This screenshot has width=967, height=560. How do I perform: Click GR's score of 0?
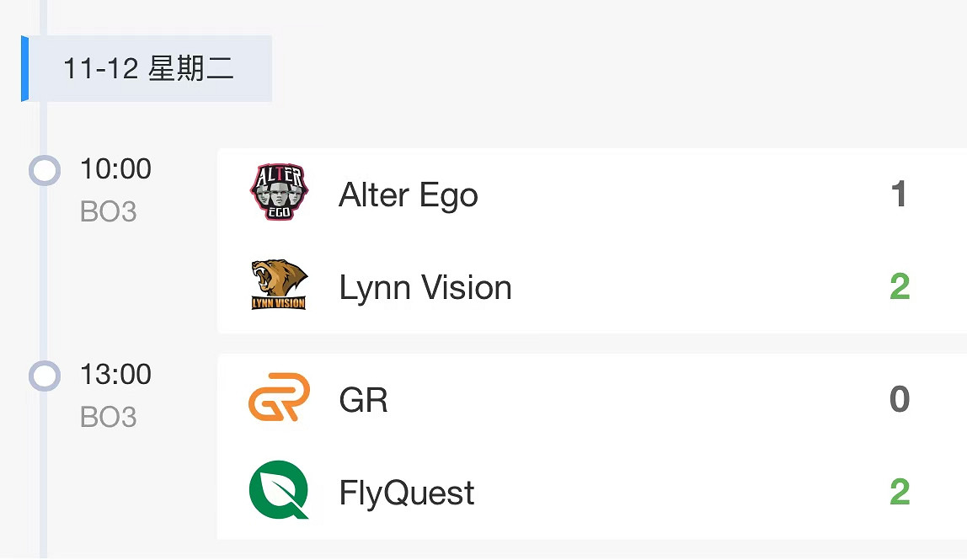(x=900, y=399)
